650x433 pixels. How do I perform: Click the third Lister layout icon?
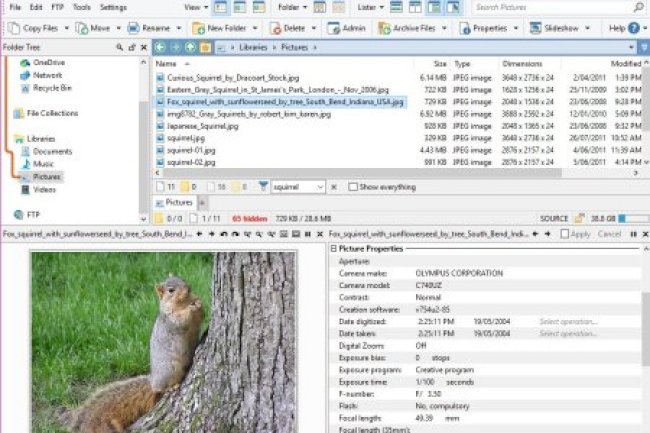[x=434, y=7]
